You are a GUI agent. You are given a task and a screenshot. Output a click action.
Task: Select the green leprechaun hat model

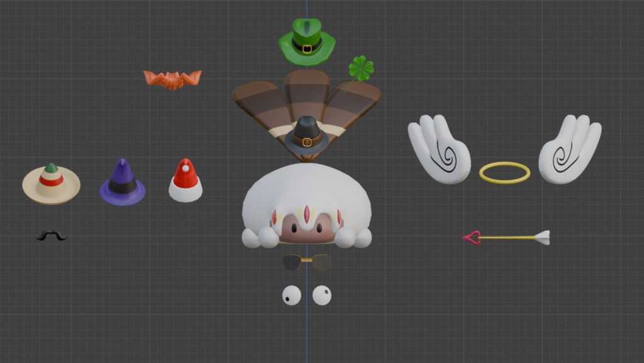coord(307,42)
